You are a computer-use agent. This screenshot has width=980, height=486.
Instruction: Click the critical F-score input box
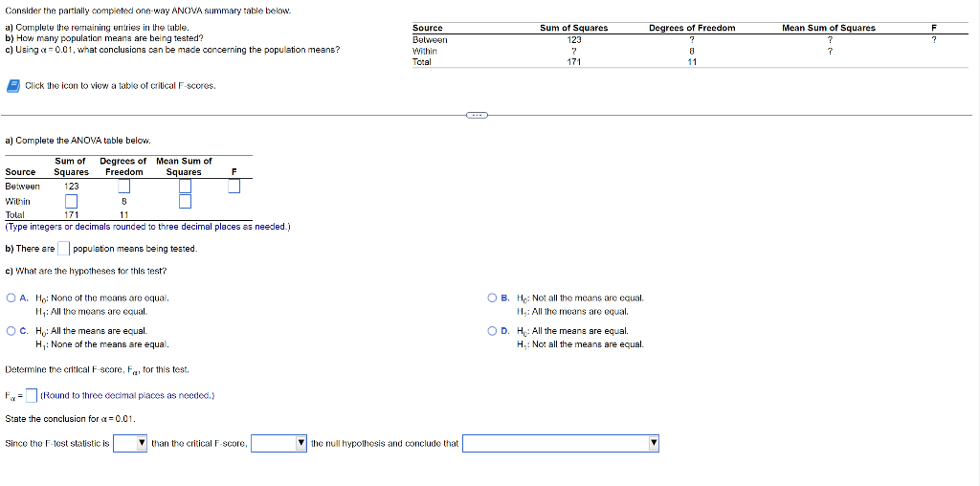pos(32,396)
